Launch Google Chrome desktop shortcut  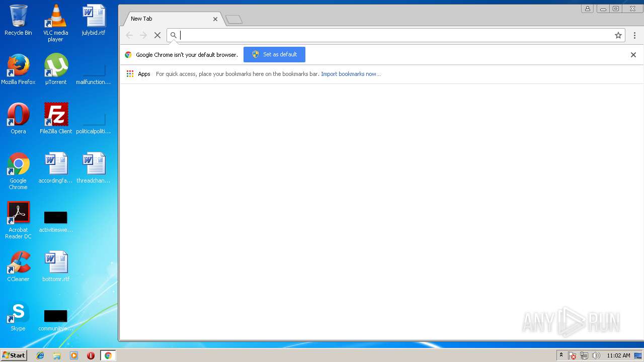[18, 171]
